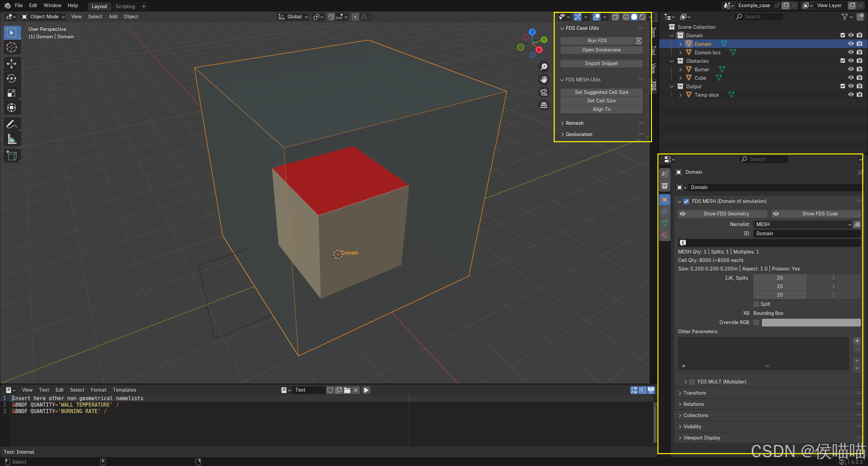Image resolution: width=868 pixels, height=466 pixels.
Task: Click the Override RGB color swatch
Action: pyautogui.click(x=811, y=322)
